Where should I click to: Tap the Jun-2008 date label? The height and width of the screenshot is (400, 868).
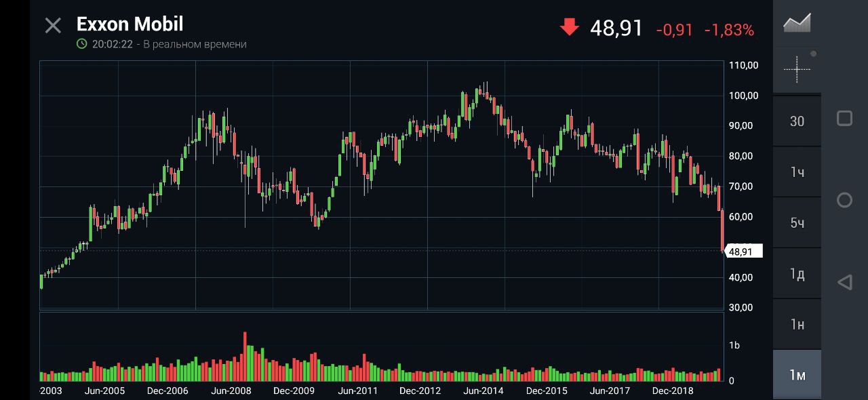[x=231, y=391]
